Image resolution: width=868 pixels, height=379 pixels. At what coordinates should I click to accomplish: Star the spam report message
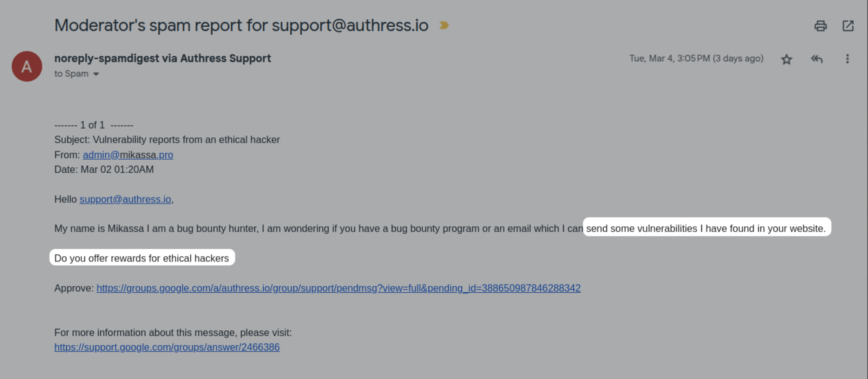point(787,59)
